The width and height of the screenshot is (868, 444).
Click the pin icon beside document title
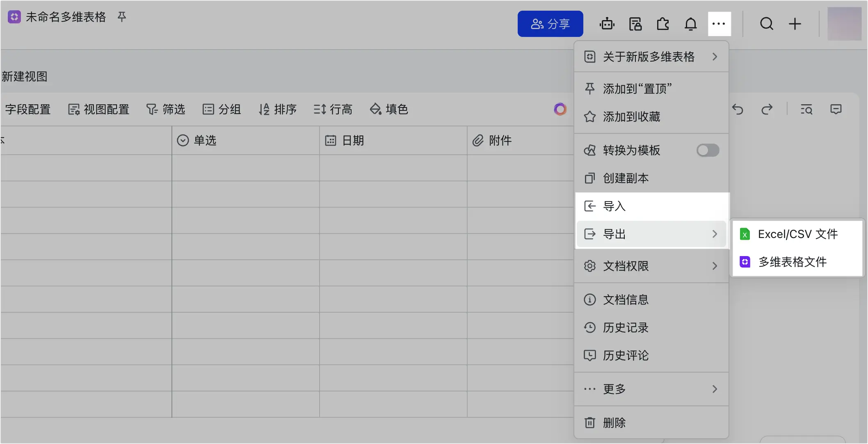coord(122,17)
